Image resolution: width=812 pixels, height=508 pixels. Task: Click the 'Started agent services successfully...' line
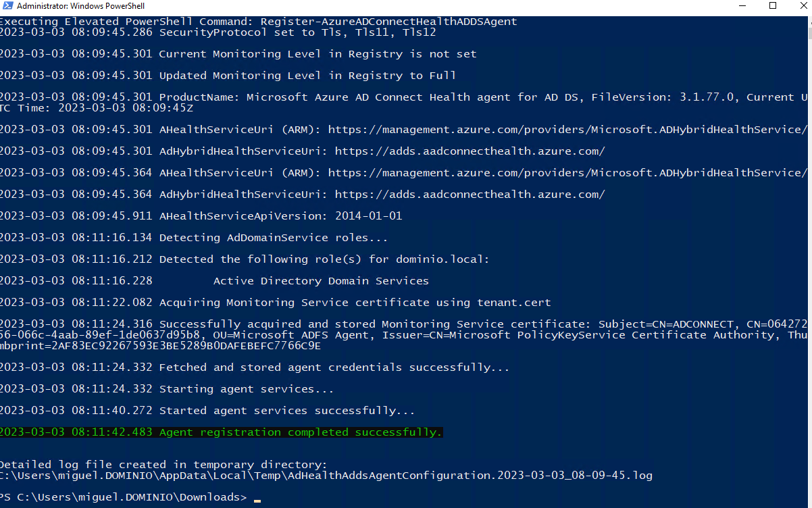[x=286, y=411]
